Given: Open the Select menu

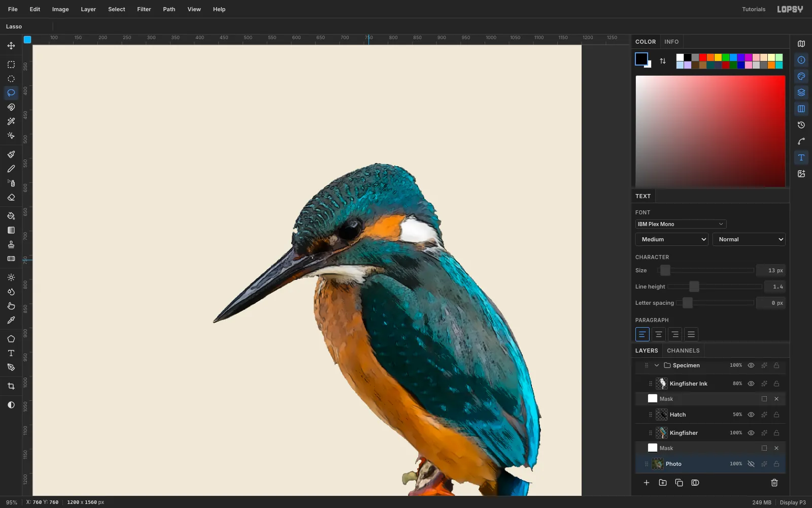Looking at the screenshot, I should coord(117,9).
